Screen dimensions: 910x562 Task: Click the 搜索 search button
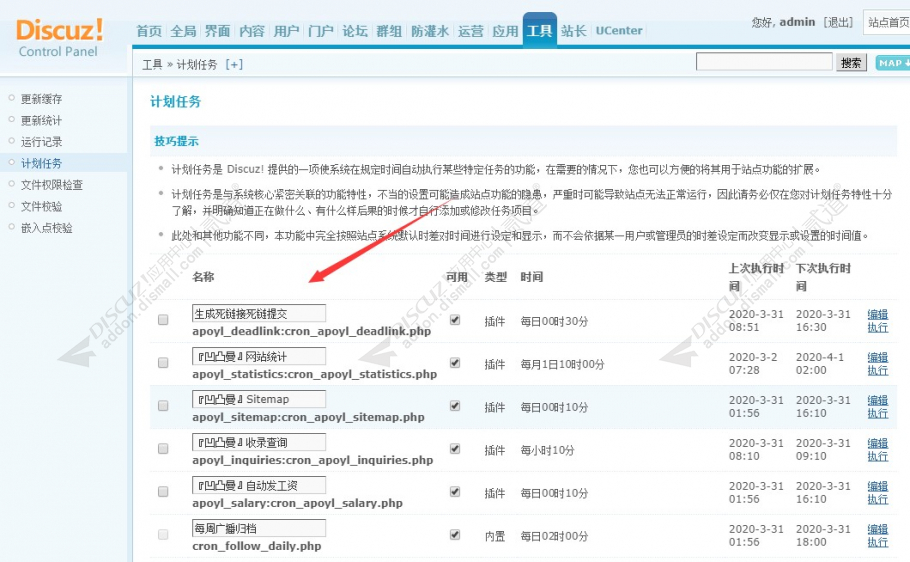851,63
